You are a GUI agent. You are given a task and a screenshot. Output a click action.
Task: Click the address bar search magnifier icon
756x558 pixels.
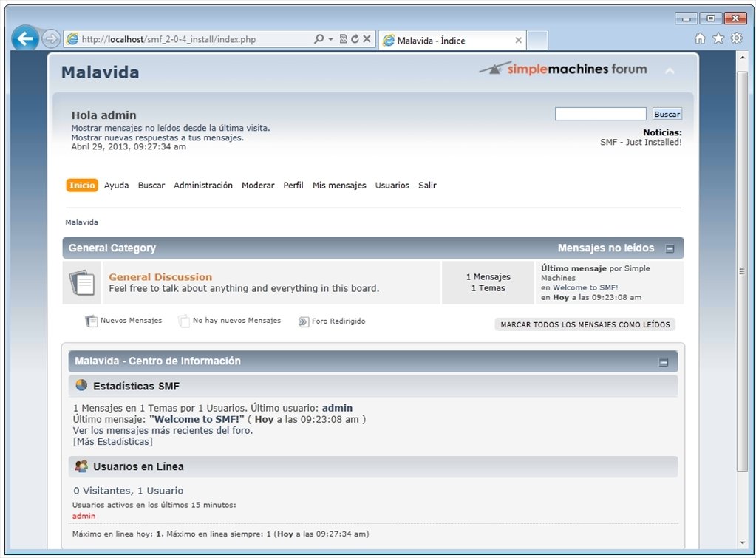[x=319, y=39]
